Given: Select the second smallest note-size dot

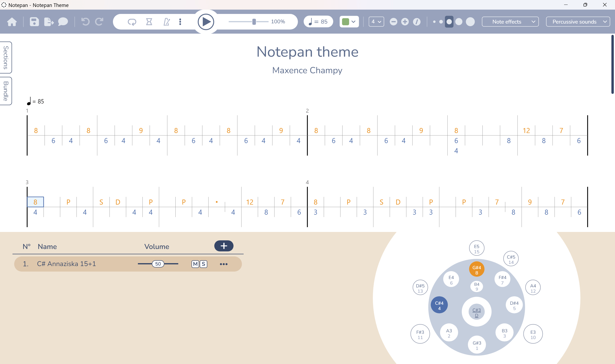Looking at the screenshot, I should click(441, 22).
